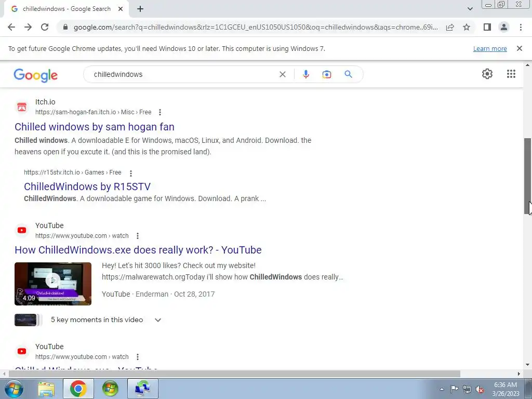Screen dimensions: 532x399
Task: Open more options for sam-hogan-fan.itch.io result
Action: 160,112
